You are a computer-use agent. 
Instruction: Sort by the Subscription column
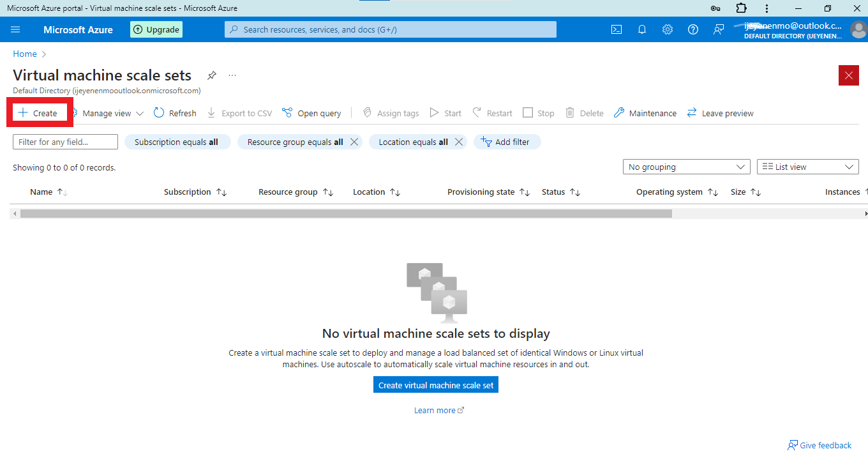[195, 192]
